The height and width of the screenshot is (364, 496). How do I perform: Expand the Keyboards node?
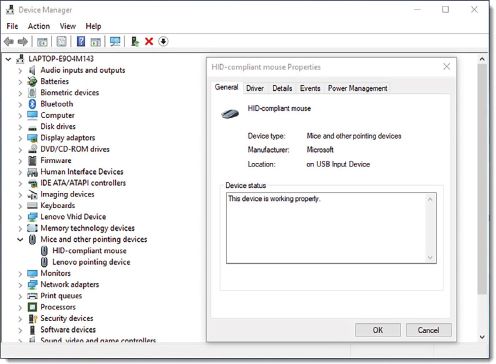pos(20,206)
